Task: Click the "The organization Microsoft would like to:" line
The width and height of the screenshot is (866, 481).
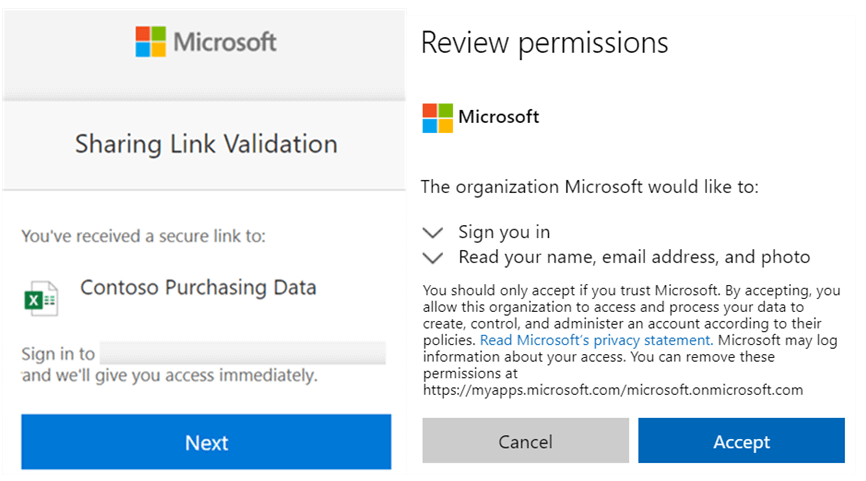Action: tap(590, 187)
